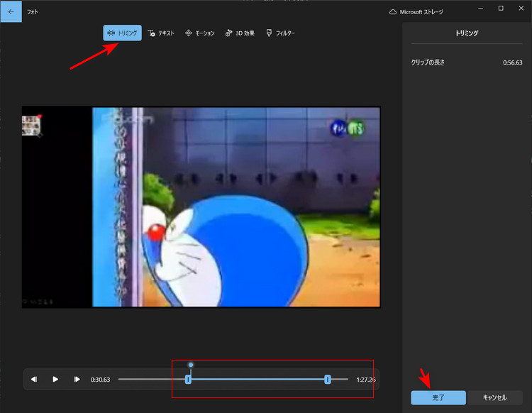
Task: Go back with the top-left arrow
Action: (11, 11)
